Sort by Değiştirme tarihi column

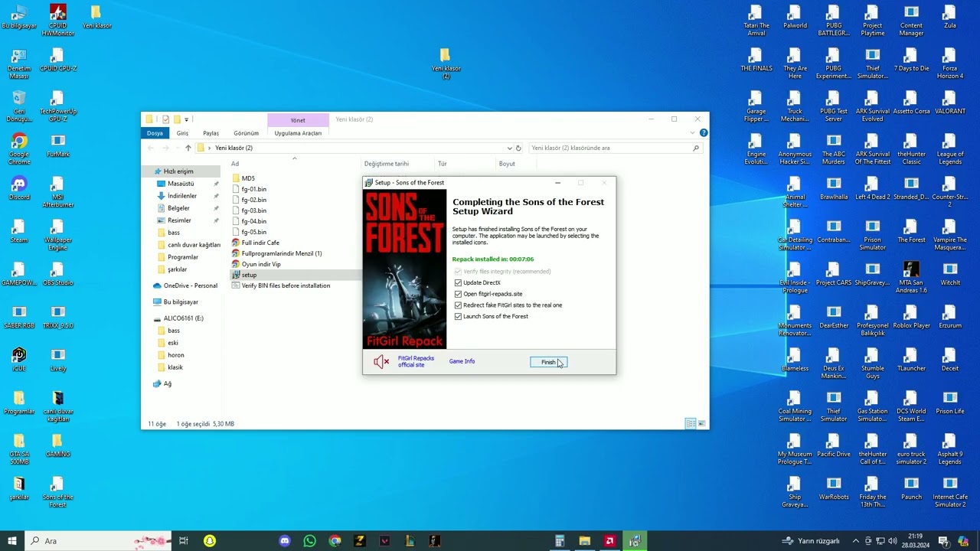point(387,164)
